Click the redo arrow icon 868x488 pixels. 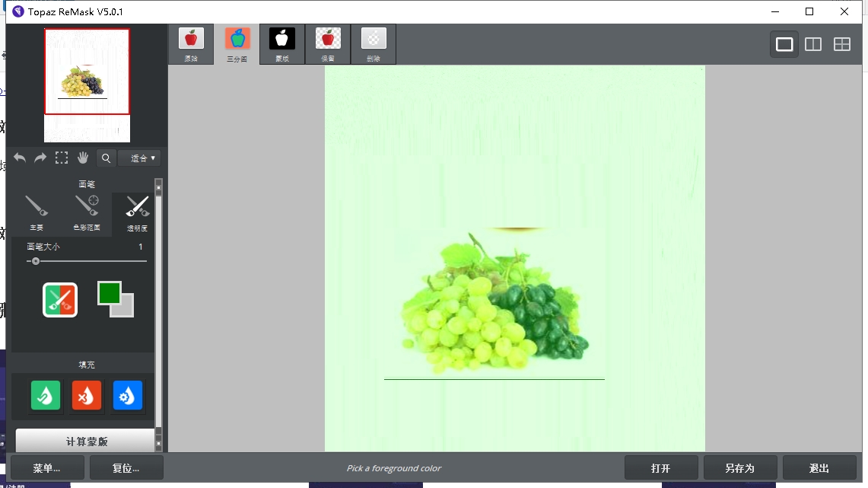click(x=40, y=158)
